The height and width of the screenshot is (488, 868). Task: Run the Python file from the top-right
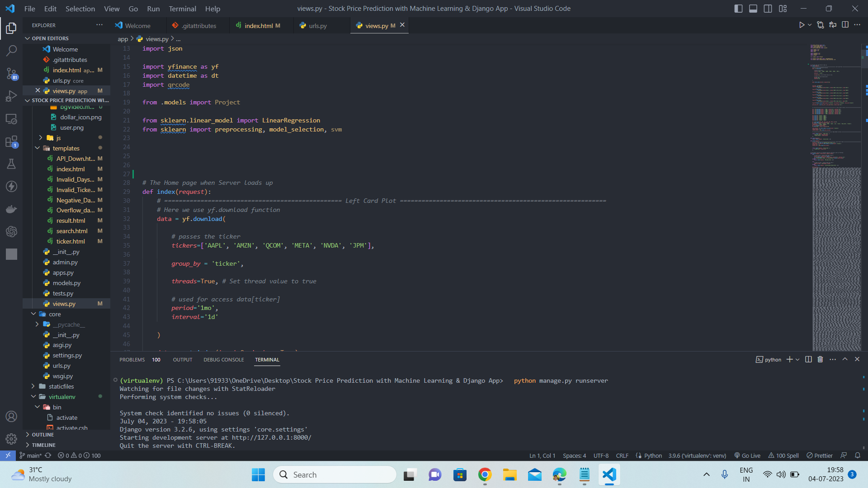coord(802,25)
